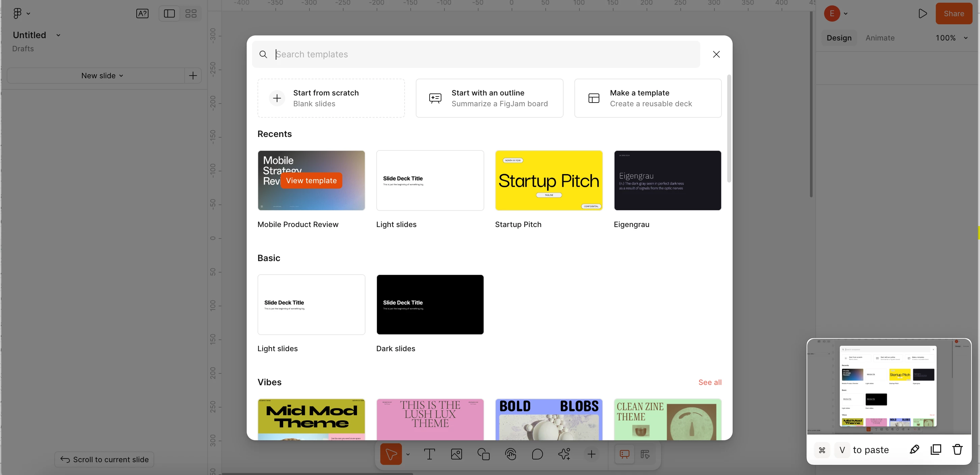Viewport: 980px width, 475px height.
Task: Toggle grid view for slides
Action: [191, 14]
